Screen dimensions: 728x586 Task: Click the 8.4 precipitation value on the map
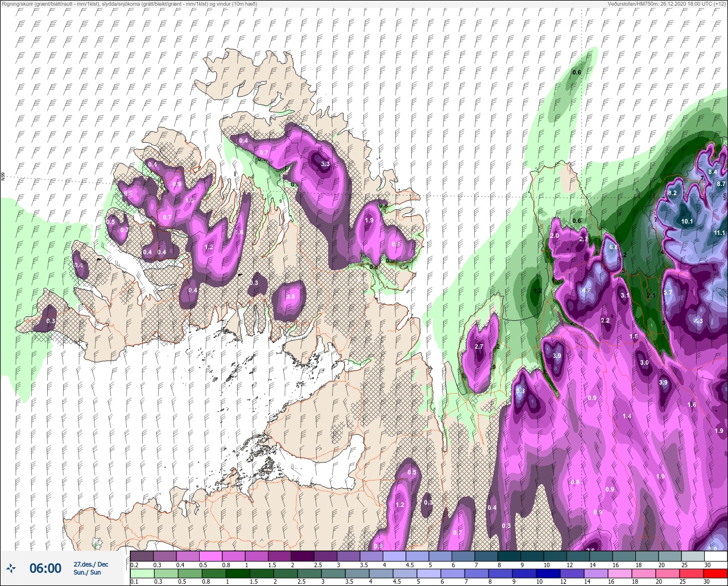pos(713,172)
